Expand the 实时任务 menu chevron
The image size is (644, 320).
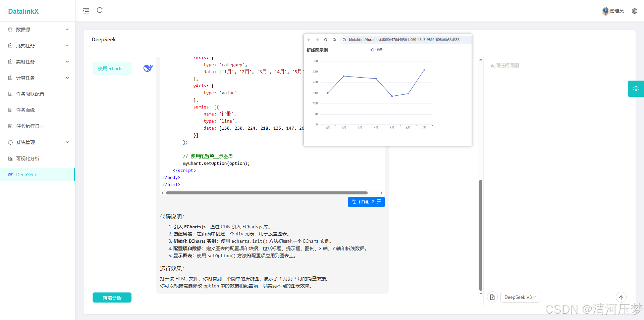pos(67,62)
